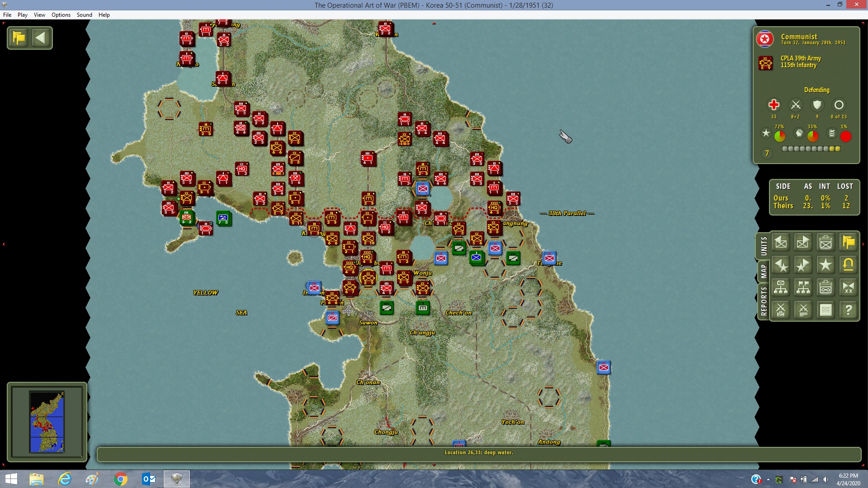The image size is (868, 488).
Task: Open Paint from the taskbar
Action: point(93,479)
